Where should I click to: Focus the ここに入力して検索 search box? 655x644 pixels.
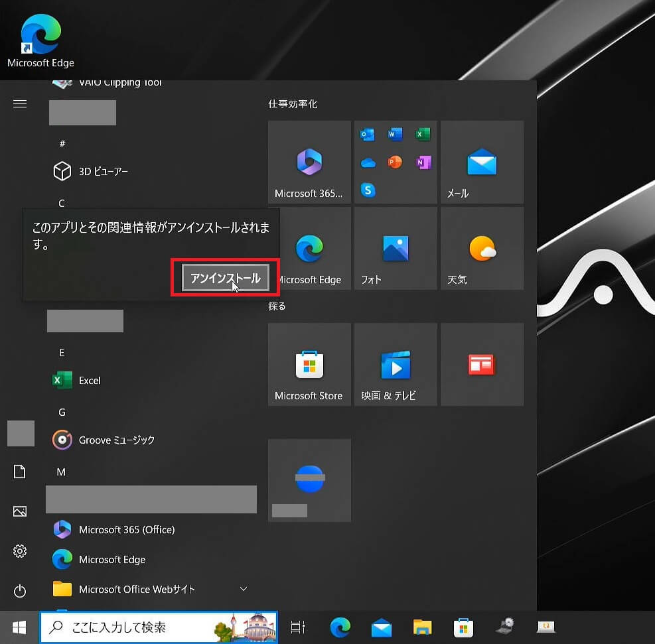(x=159, y=627)
